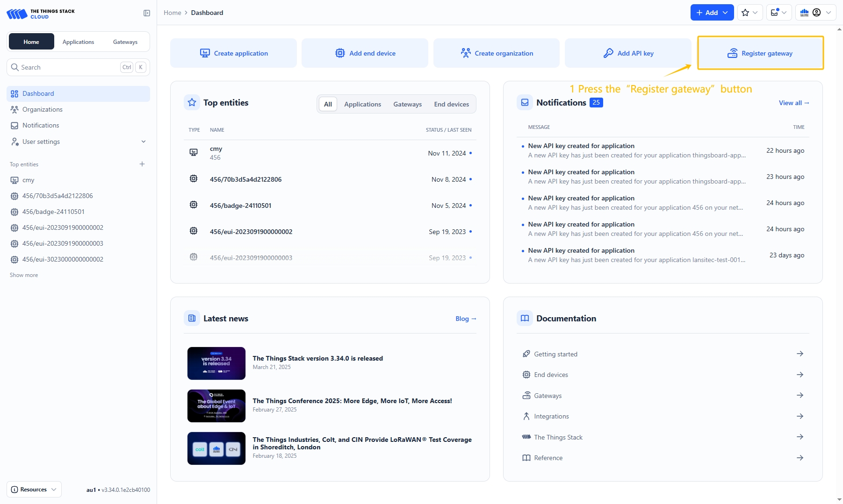Open the user profile account menu
This screenshot has height=504, width=843.
(816, 13)
